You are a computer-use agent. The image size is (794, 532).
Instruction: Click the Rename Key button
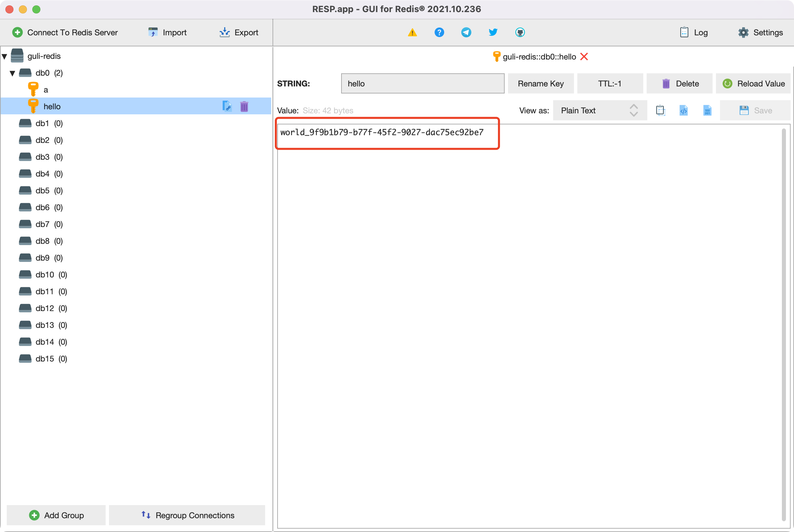(540, 84)
